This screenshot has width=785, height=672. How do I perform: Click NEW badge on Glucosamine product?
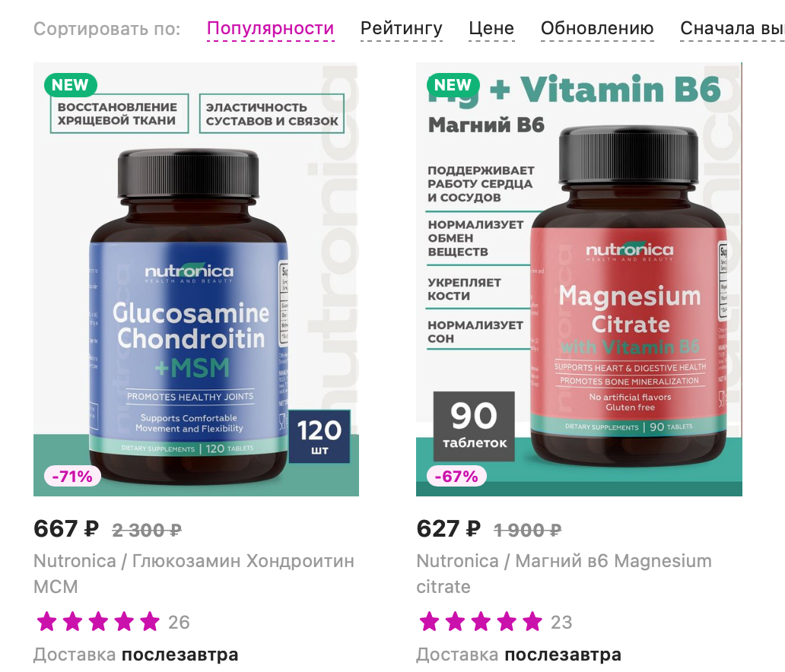click(71, 85)
